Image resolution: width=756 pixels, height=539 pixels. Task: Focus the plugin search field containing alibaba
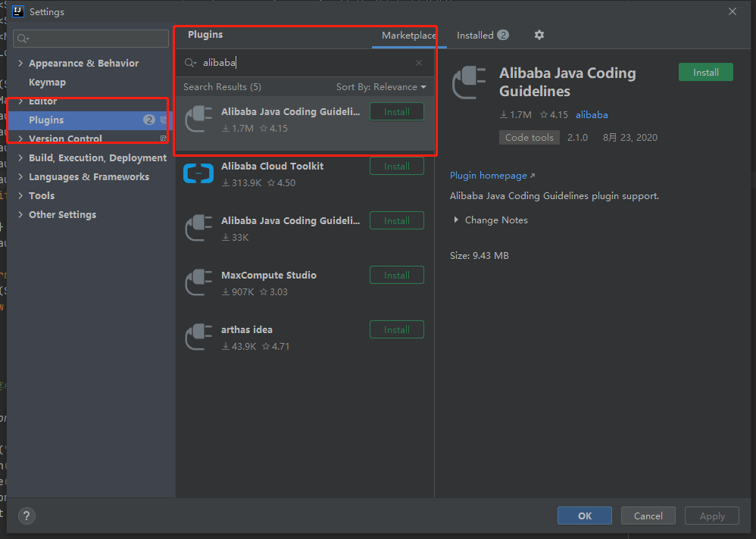pyautogui.click(x=305, y=63)
